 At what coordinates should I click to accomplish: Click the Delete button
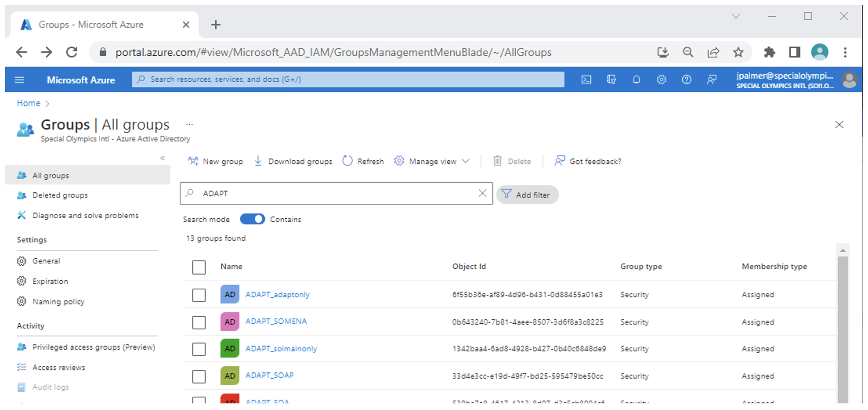(x=512, y=161)
